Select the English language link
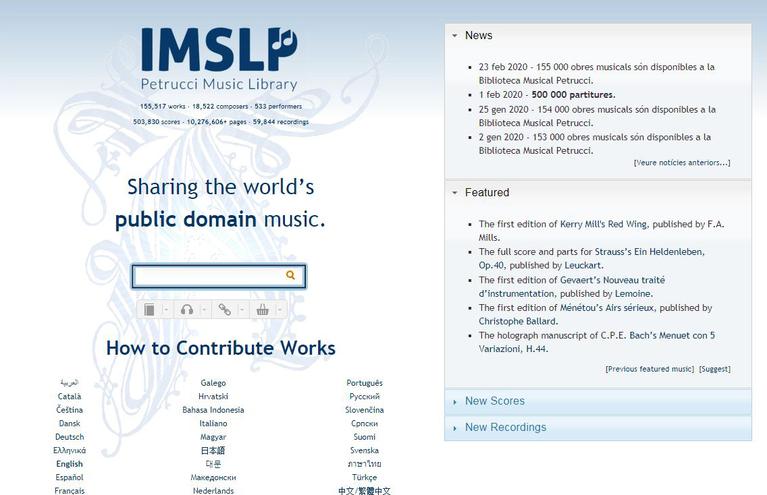 coord(69,464)
